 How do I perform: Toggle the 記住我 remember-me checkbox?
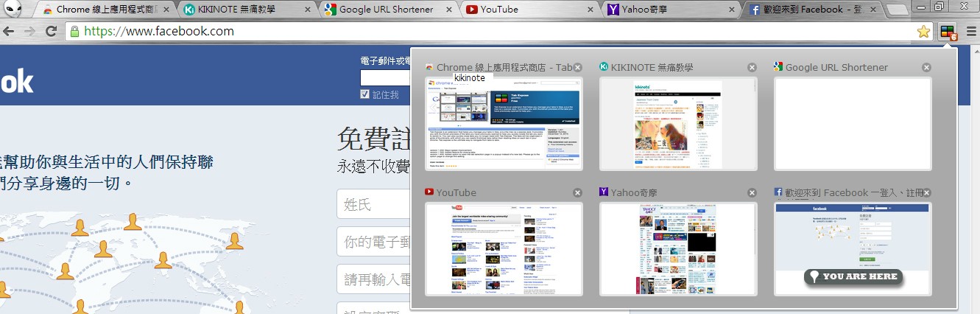[364, 94]
